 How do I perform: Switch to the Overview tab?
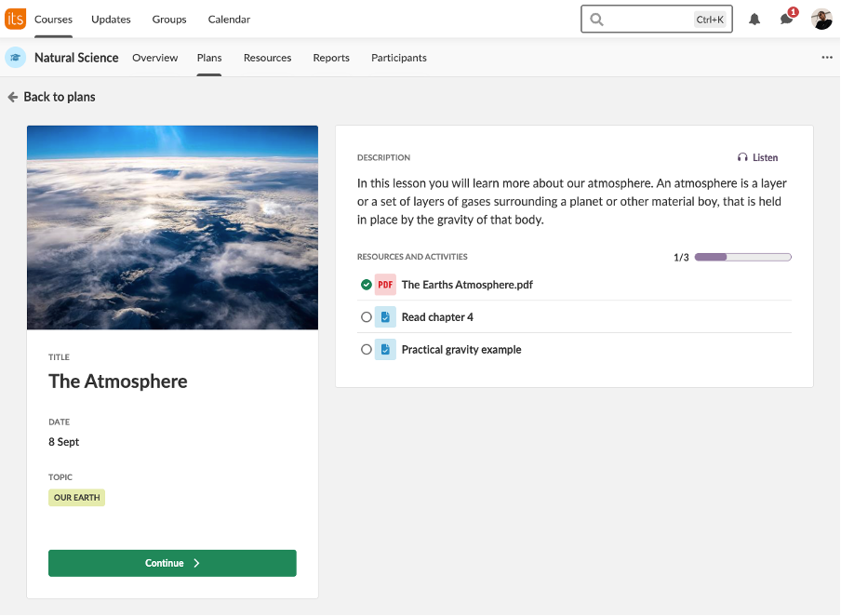coord(155,58)
